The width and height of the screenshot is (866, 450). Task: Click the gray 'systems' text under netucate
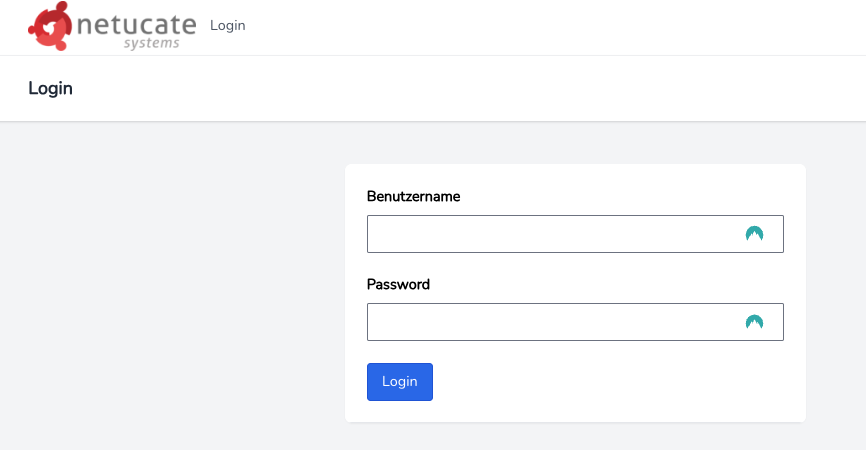[151, 43]
